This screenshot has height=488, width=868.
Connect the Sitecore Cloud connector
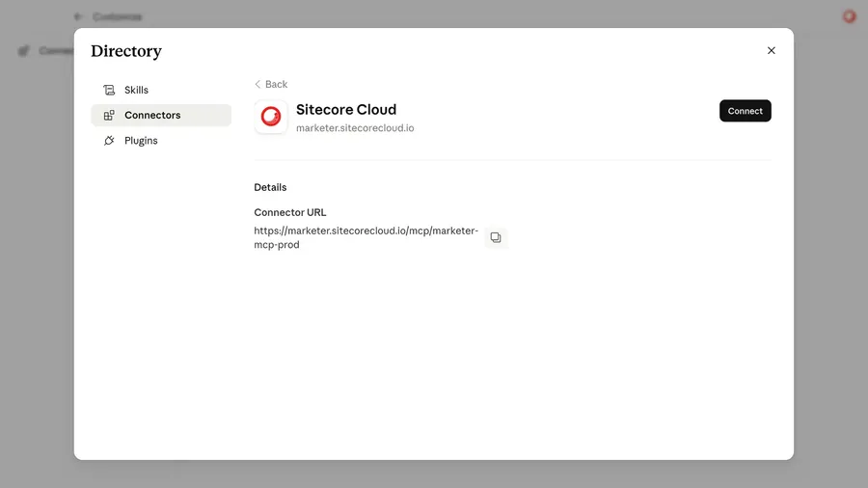746,111
